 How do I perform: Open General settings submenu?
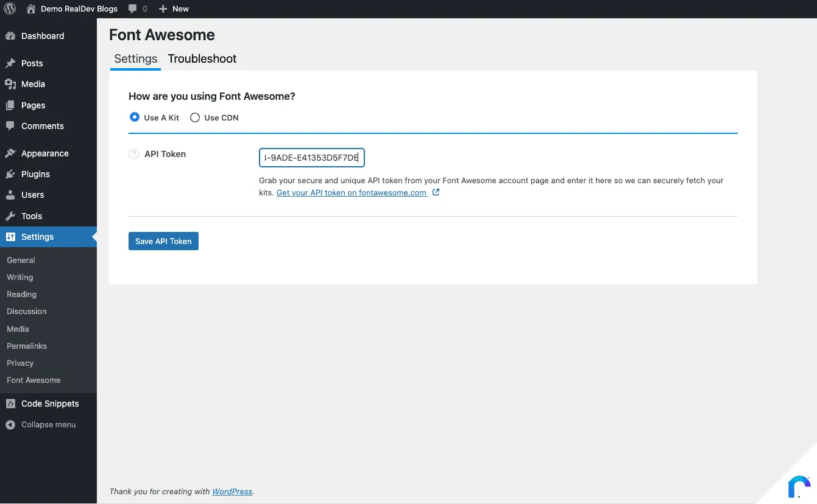pos(21,260)
